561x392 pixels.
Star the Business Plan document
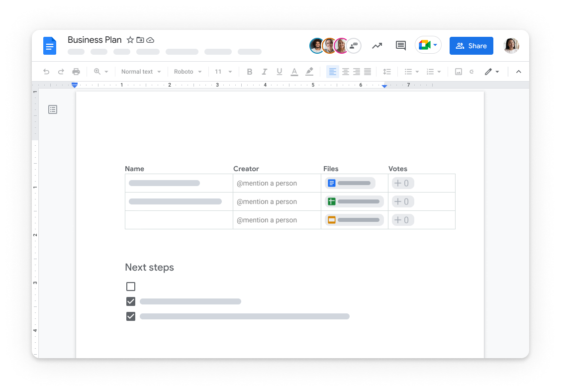pyautogui.click(x=130, y=40)
